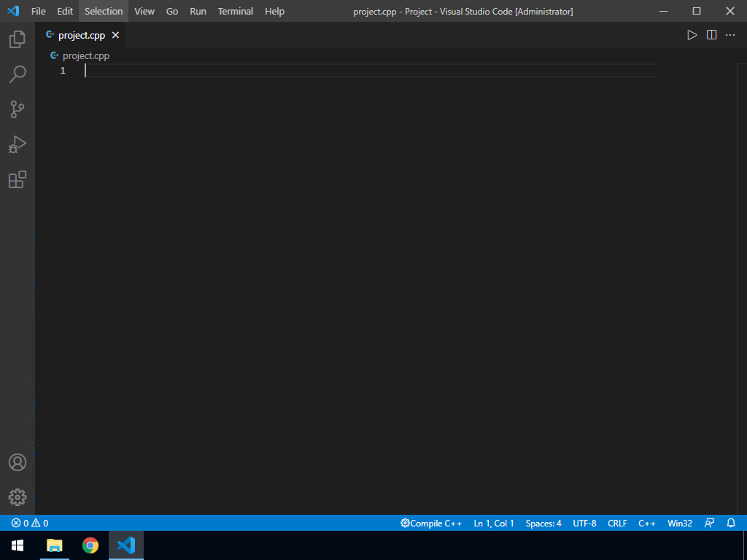Viewport: 747px width, 560px height.
Task: Split the editor to the right
Action: (711, 35)
